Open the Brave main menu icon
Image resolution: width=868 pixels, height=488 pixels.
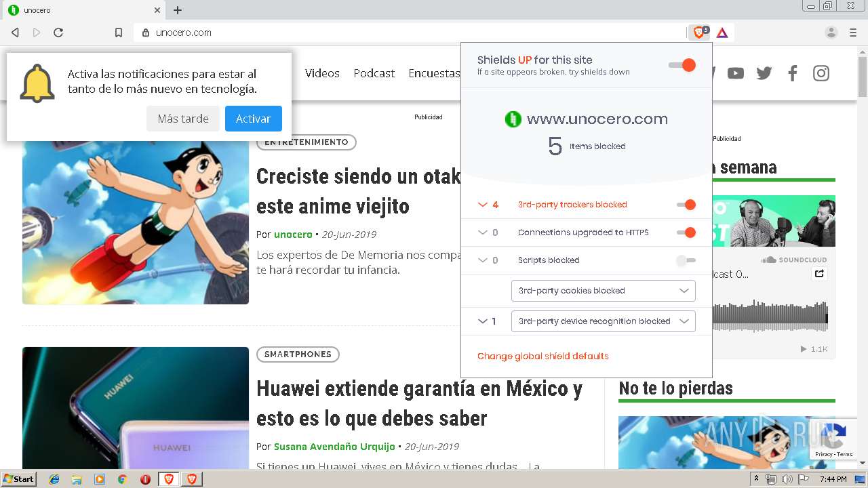click(853, 33)
